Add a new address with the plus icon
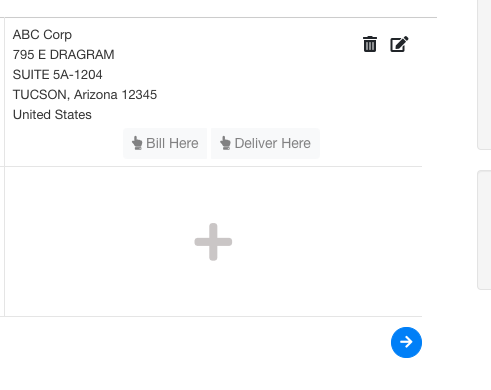Image resolution: width=491 pixels, height=390 pixels. pyautogui.click(x=213, y=242)
